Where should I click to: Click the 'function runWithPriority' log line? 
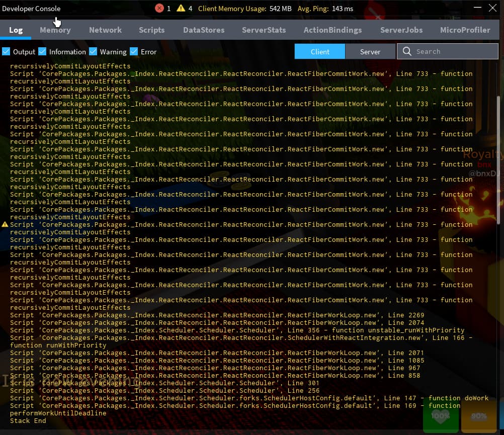tap(58, 345)
